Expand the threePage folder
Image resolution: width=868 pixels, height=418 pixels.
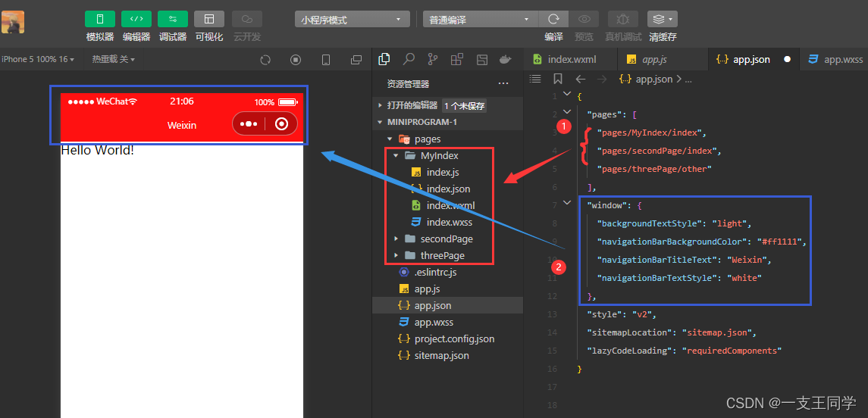pyautogui.click(x=447, y=255)
